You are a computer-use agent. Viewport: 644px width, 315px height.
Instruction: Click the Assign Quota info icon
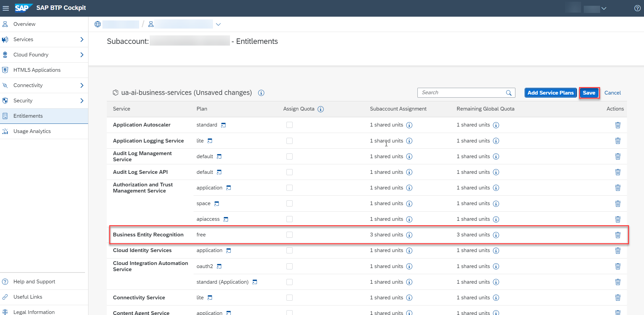click(320, 109)
